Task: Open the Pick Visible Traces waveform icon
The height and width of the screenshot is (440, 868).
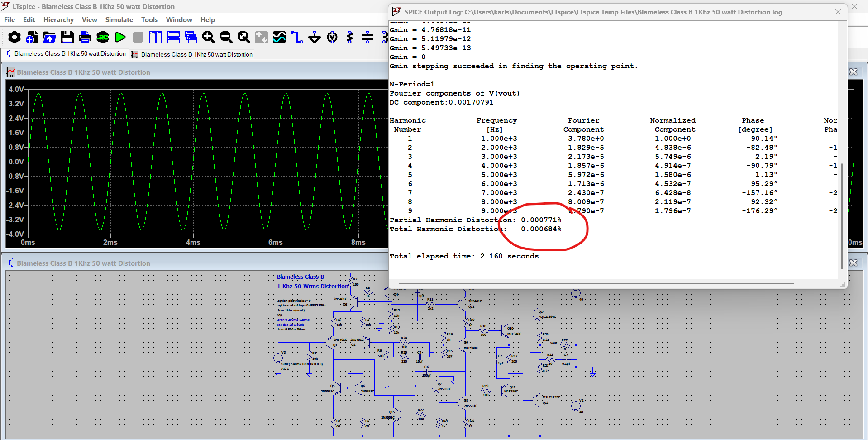Action: coord(279,37)
